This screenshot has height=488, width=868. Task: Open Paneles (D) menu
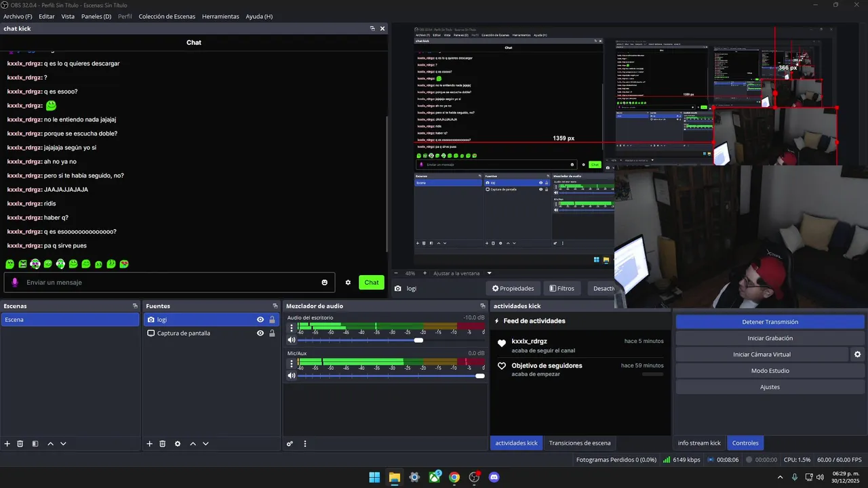pos(96,16)
